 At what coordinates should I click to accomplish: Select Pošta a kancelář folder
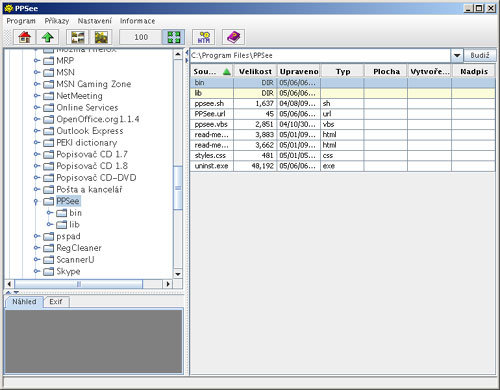click(89, 189)
